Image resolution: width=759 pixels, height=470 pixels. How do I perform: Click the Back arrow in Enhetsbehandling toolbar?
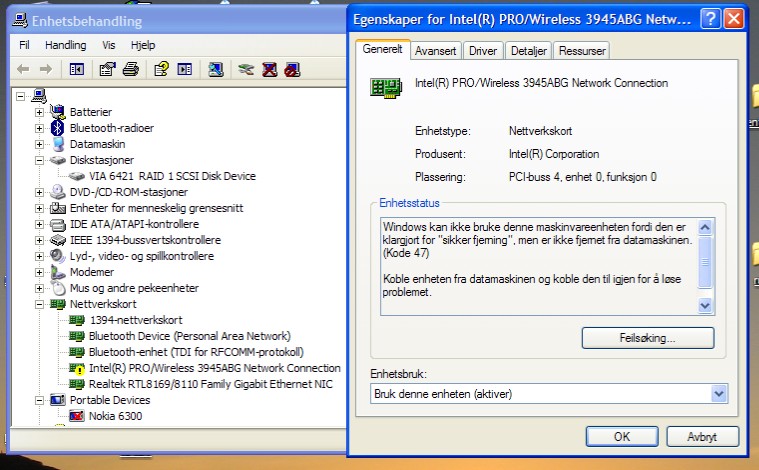23,69
